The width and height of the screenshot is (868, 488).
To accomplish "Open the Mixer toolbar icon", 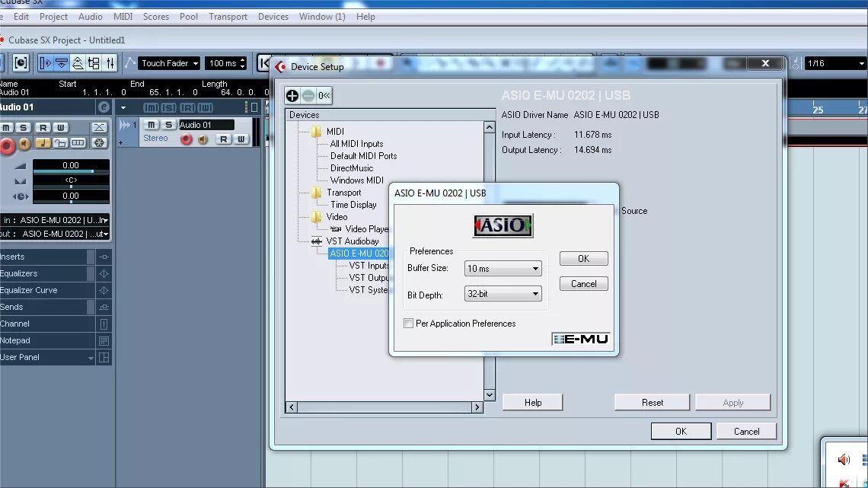I will pos(110,63).
